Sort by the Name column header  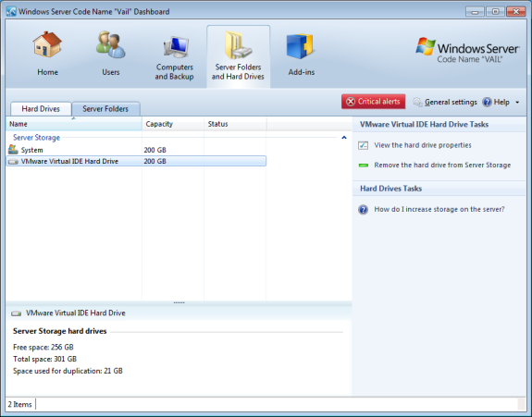(74, 124)
